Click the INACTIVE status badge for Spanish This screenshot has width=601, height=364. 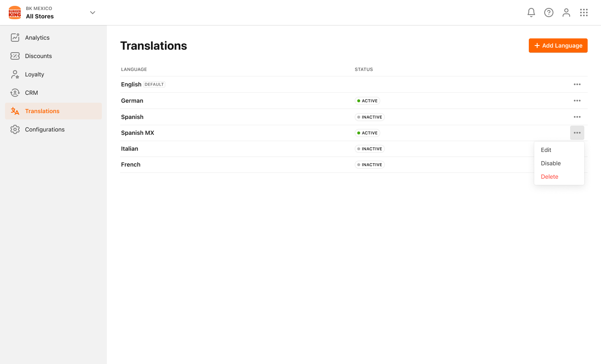coord(370,117)
